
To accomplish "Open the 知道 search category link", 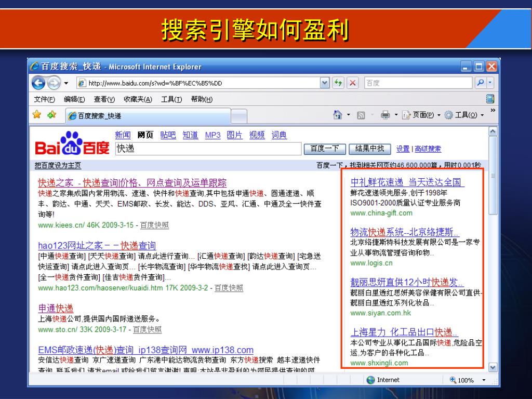I will [x=190, y=135].
